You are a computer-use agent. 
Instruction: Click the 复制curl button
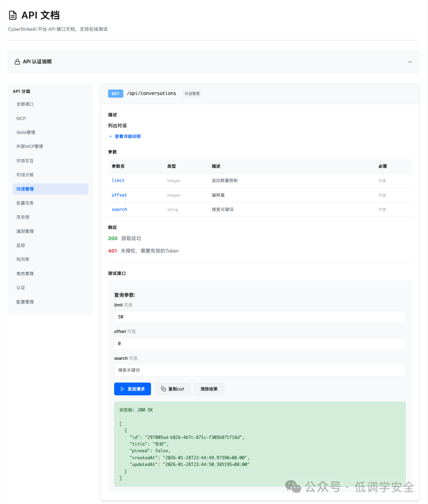[x=172, y=389]
